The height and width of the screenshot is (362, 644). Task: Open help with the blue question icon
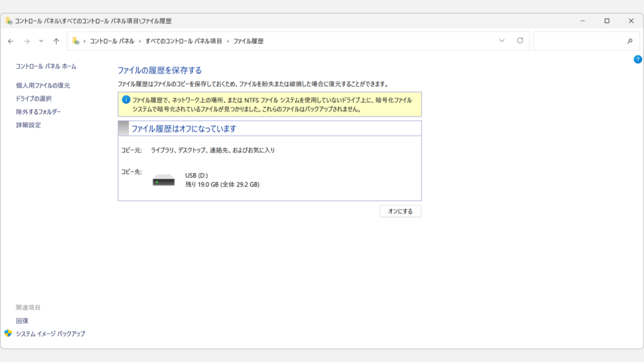point(638,60)
